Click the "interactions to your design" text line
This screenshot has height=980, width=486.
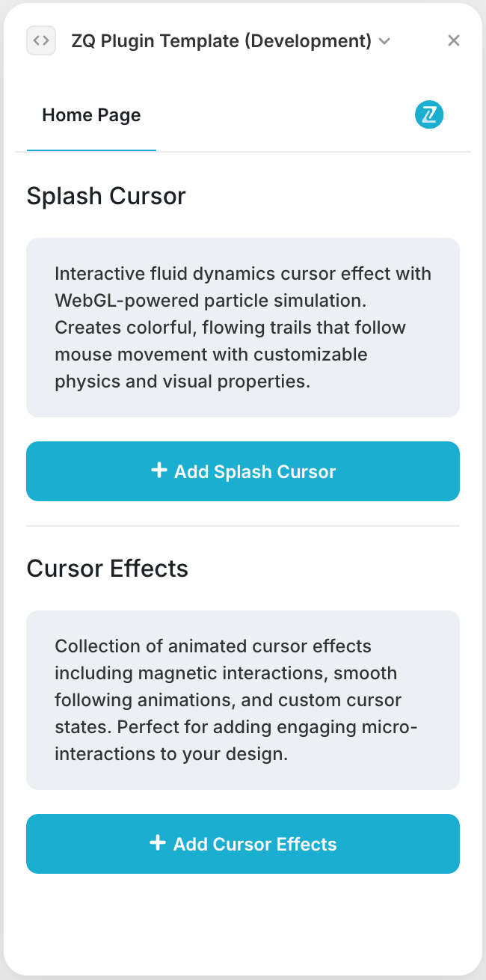pos(171,754)
